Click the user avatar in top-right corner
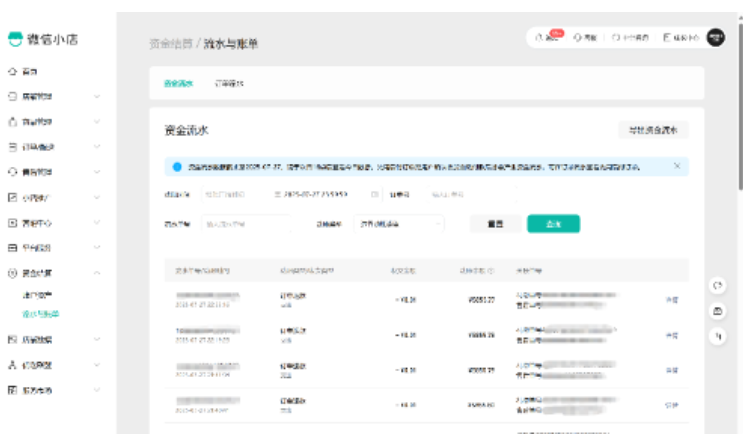Screen dimensions: 743x441 (715, 37)
